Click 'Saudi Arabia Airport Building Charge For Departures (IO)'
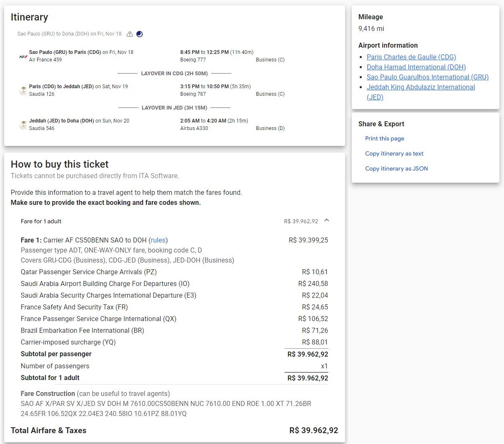Screen dimensions: 504x444 tap(105, 283)
